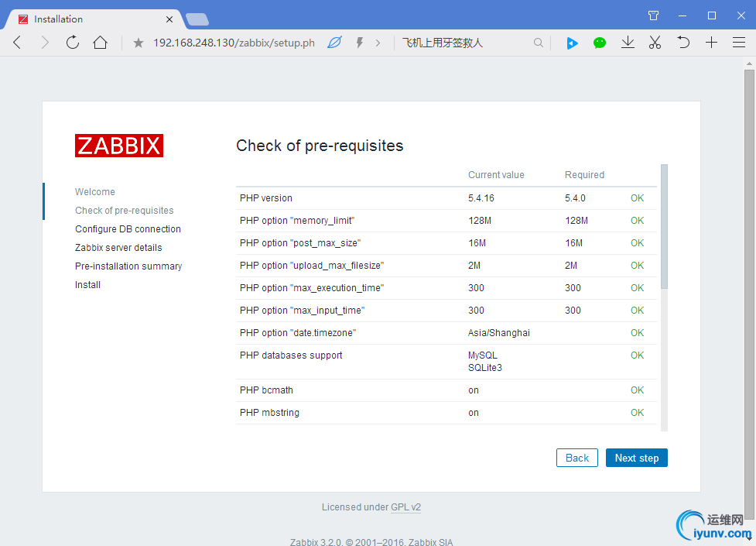Click the address bar URL field
The width and height of the screenshot is (756, 546).
(x=234, y=43)
